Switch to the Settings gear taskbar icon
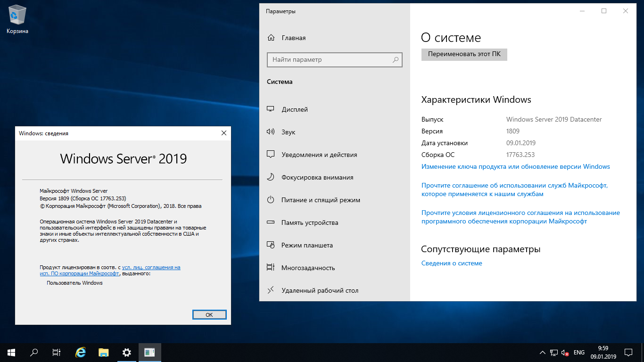 pyautogui.click(x=126, y=352)
